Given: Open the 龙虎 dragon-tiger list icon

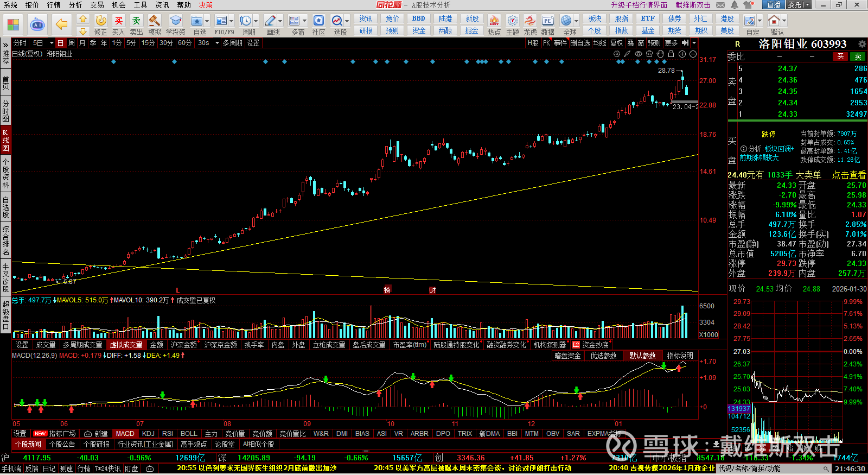Looking at the screenshot, I should 530,21.
